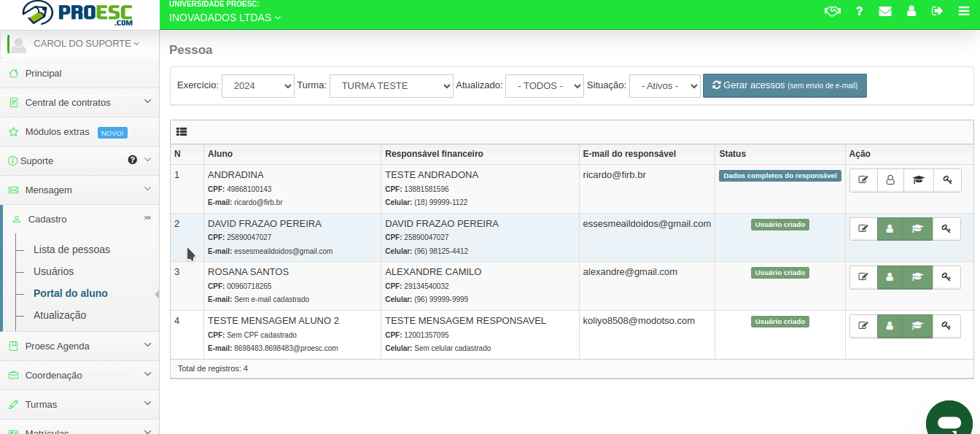Screen dimensions: 980x434
Task: Open the help question mark icon
Action: point(859,11)
